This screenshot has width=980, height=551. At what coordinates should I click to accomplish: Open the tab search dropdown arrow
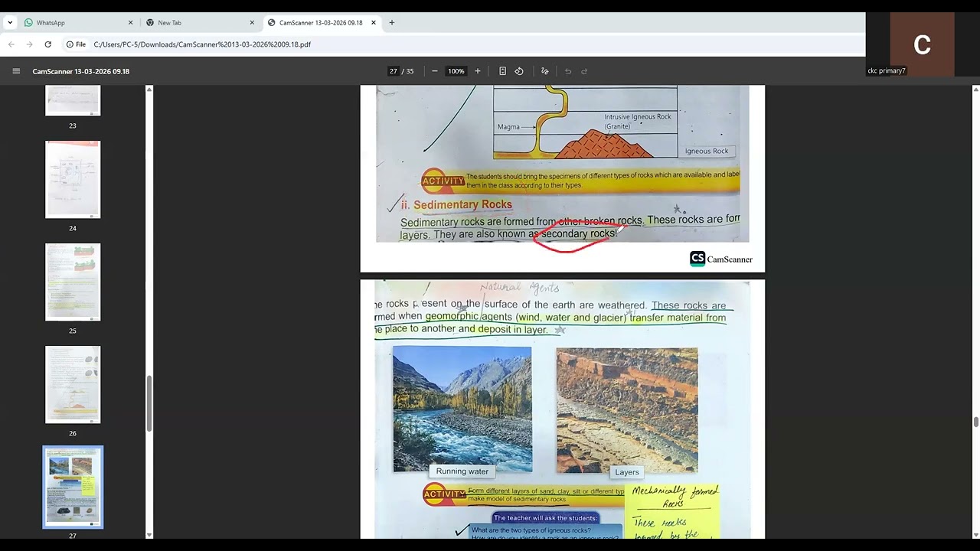pos(10,22)
